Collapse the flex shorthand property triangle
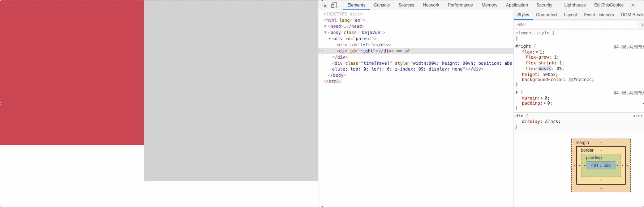The height and width of the screenshot is (207, 644). [537, 52]
